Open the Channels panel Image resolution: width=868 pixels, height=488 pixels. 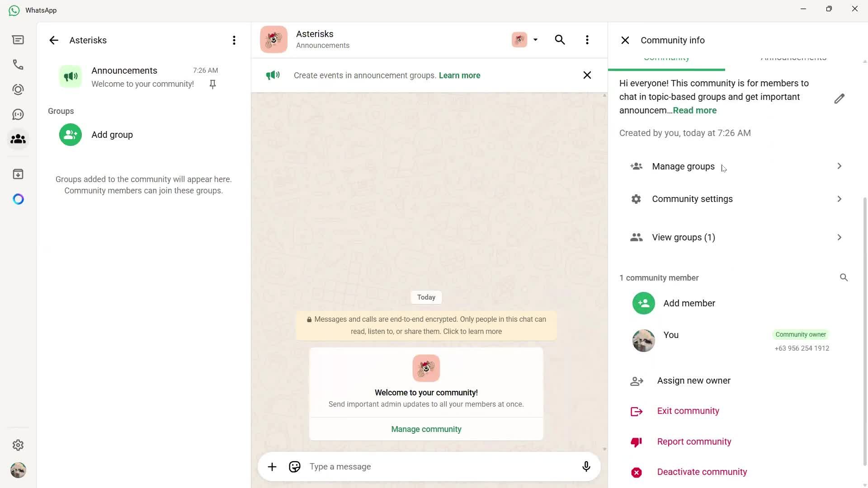(x=18, y=114)
